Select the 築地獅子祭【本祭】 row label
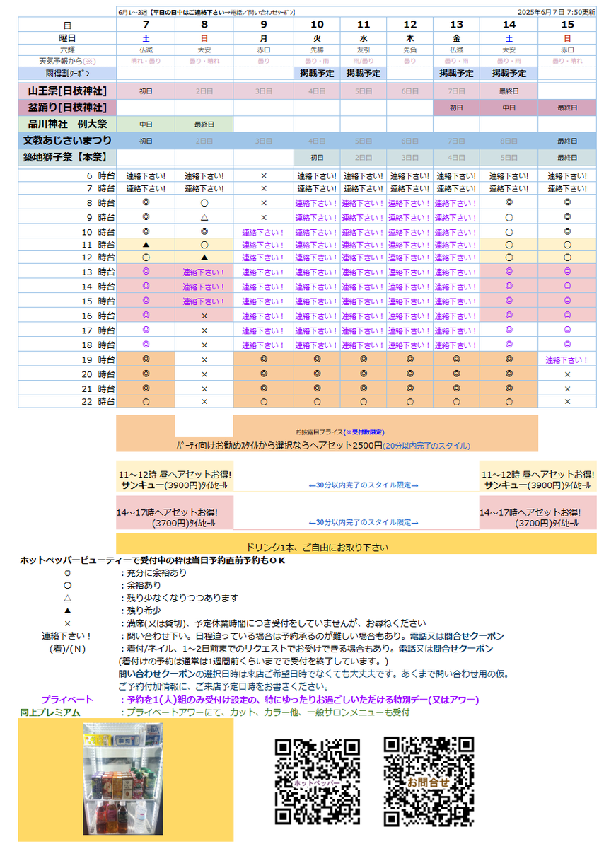616x849 pixels. 67,156
